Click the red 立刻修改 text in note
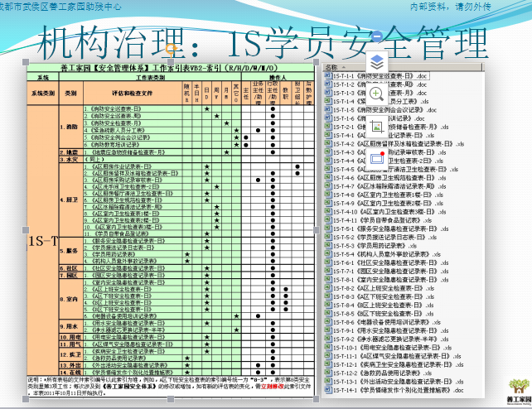Image resolution: width=532 pixels, height=409 pixels. click(272, 386)
